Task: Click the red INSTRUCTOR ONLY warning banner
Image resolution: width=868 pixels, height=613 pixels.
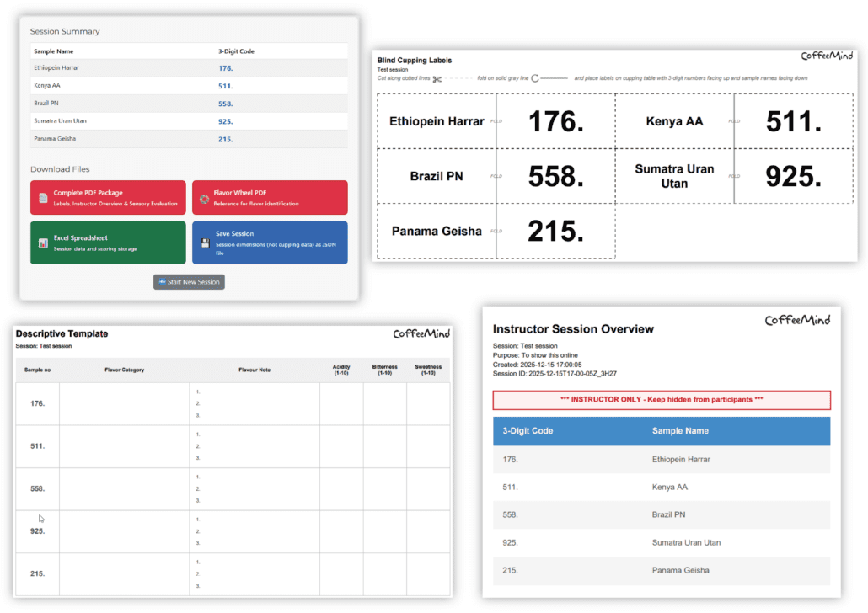Action: 662,399
